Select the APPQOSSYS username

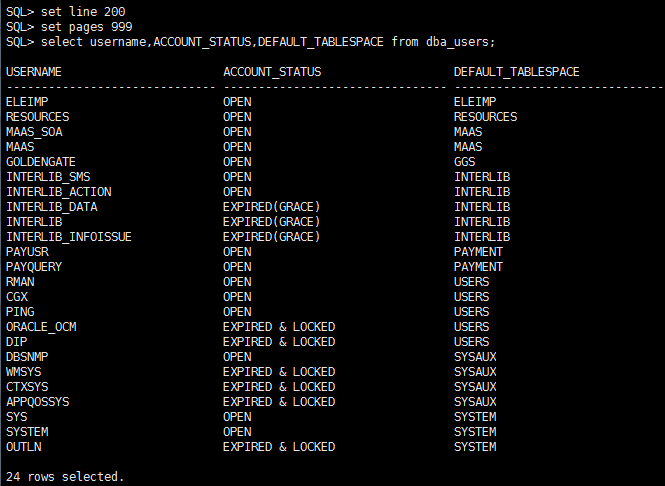(38, 402)
